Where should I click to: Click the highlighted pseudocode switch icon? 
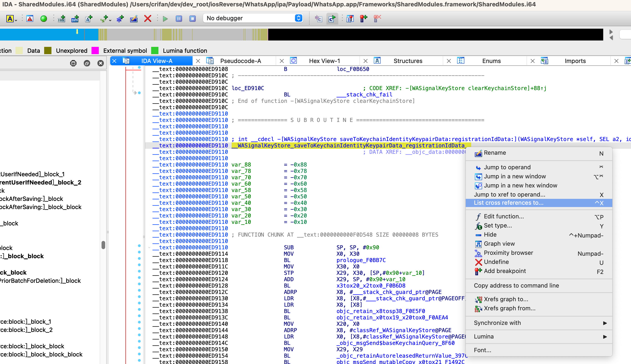tap(332, 18)
